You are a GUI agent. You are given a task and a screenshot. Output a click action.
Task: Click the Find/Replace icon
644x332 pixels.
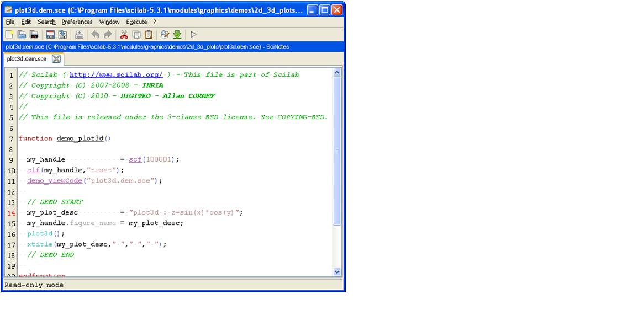pyautogui.click(x=165, y=35)
